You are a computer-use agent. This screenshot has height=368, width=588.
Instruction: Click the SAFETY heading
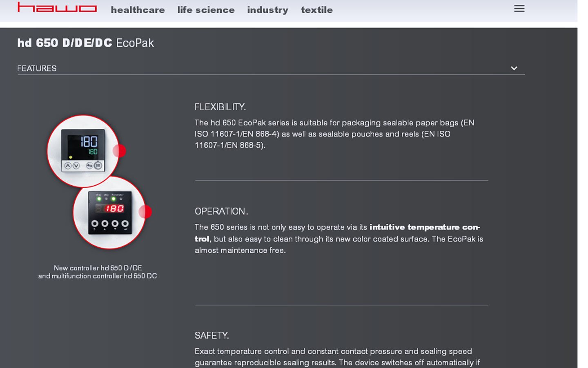pos(212,336)
